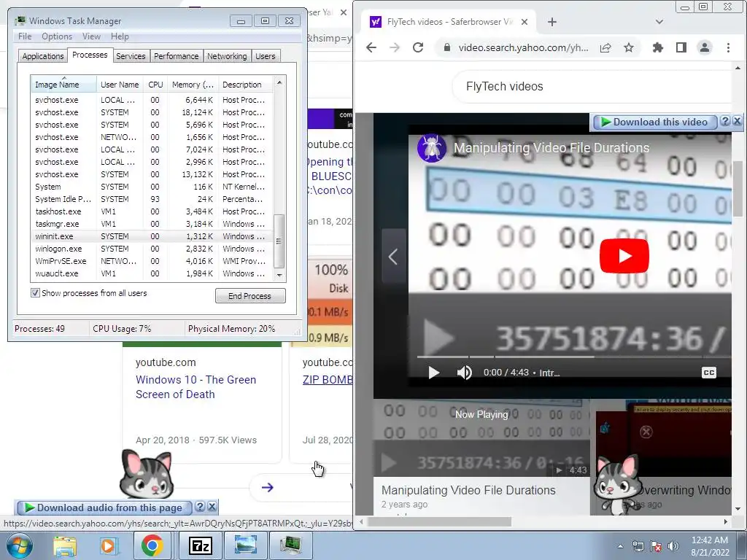Click the share icon in address bar
Viewport: 747px width, 560px height.
(x=605, y=47)
